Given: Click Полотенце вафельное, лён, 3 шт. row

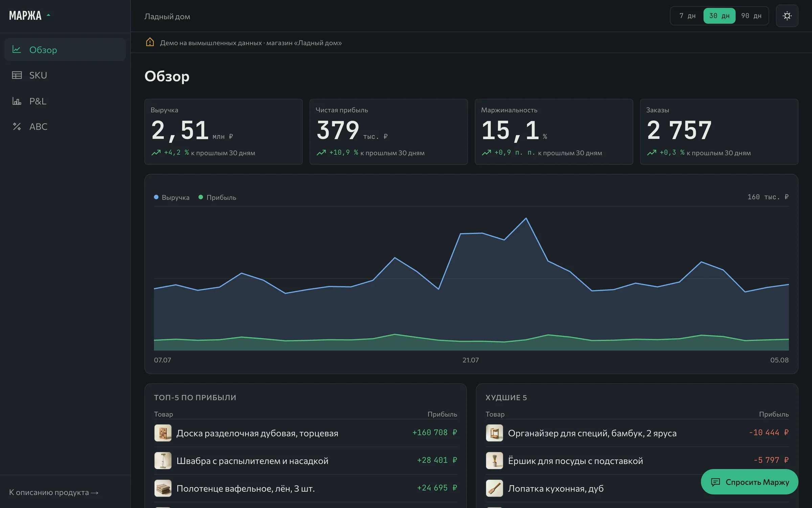Looking at the screenshot, I should [306, 488].
